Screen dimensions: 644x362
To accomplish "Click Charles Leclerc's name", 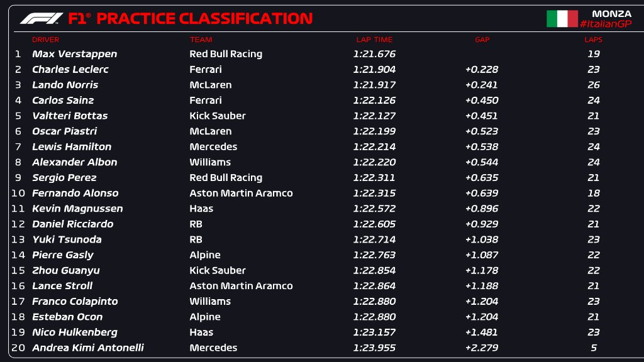I will tap(70, 70).
